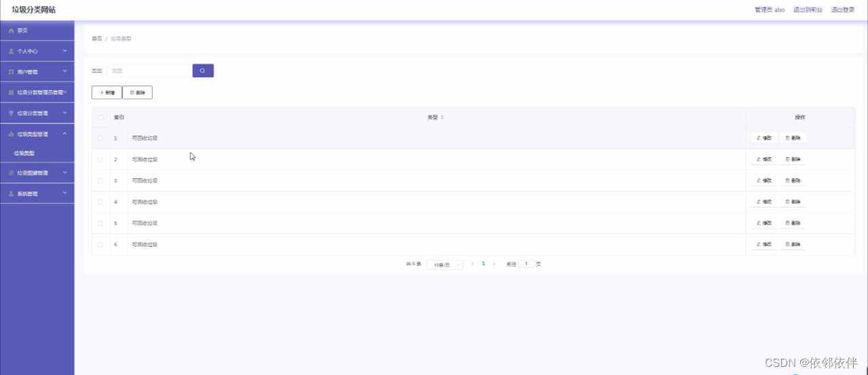Expand 垃圾分类管理 using its chevron
Viewport: 868px width, 375px height.
[x=65, y=113]
